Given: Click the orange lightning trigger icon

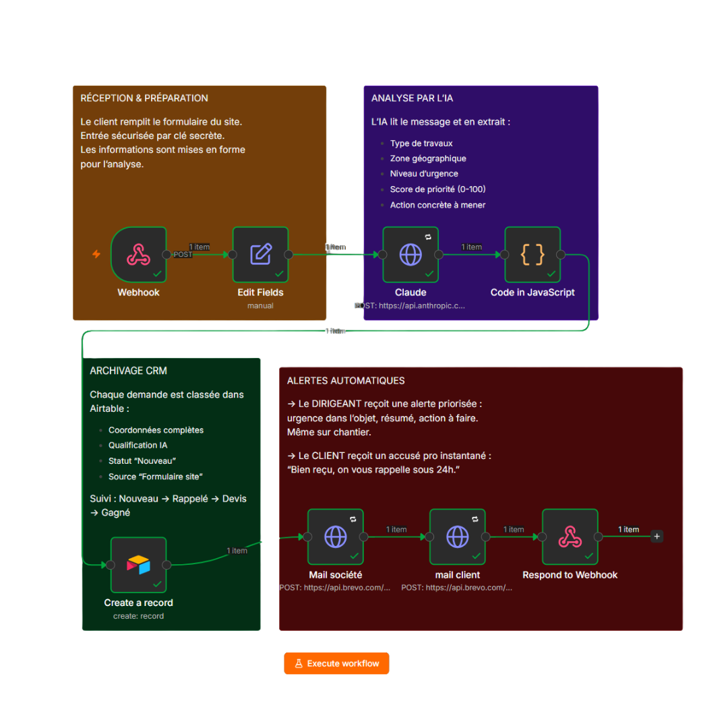Looking at the screenshot, I should point(96,254).
